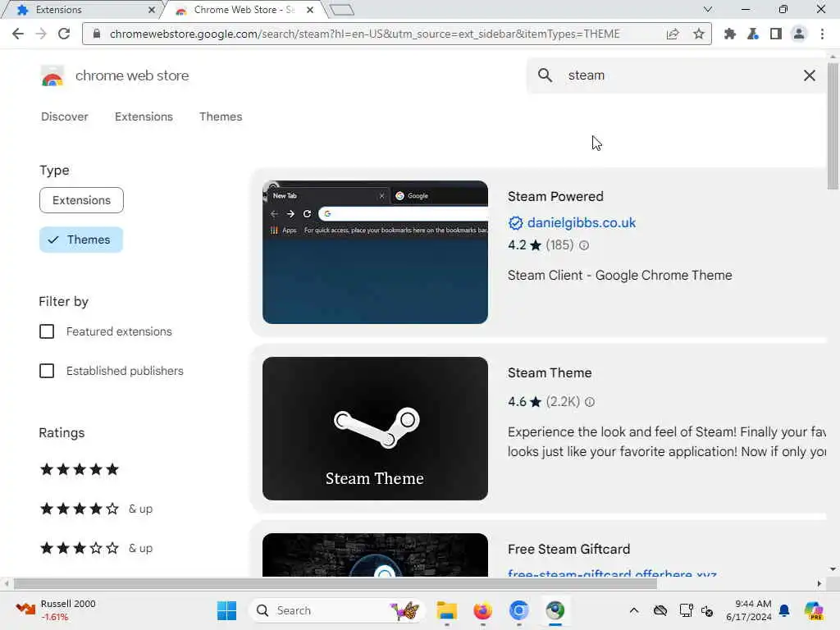Filter by five stars rating
The width and height of the screenshot is (840, 630).
point(80,470)
